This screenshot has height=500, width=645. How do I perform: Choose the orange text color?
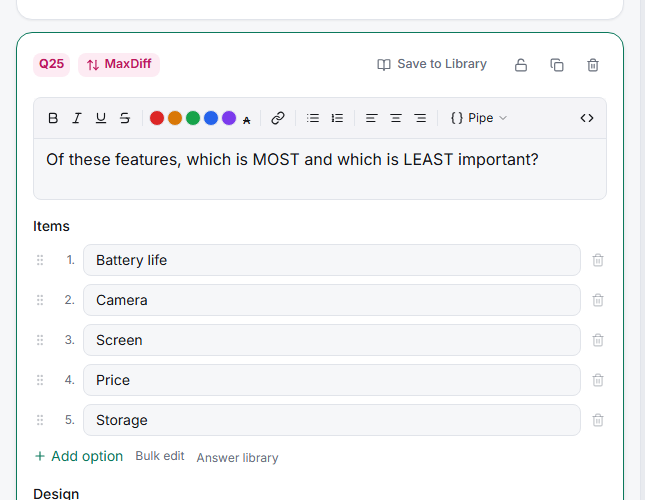coord(175,118)
